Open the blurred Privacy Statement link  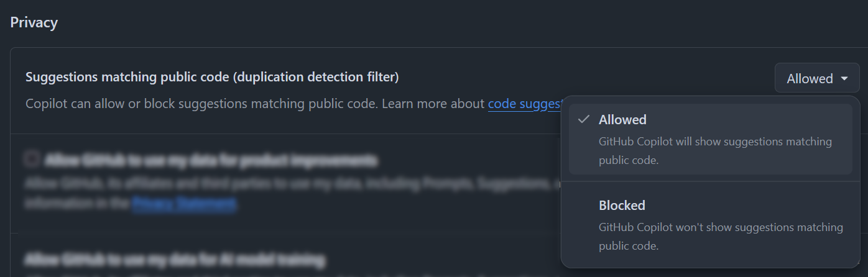pyautogui.click(x=183, y=203)
